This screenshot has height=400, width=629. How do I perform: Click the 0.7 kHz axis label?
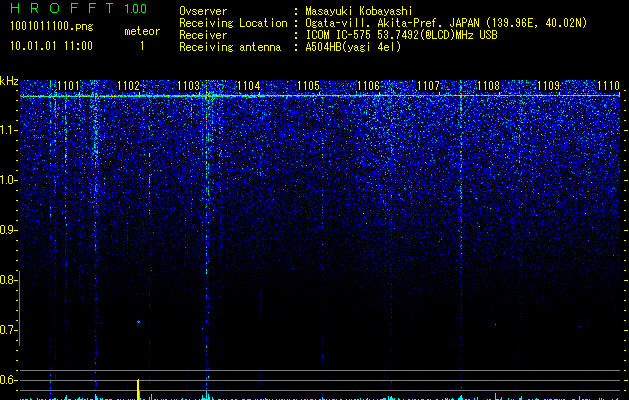click(9, 330)
